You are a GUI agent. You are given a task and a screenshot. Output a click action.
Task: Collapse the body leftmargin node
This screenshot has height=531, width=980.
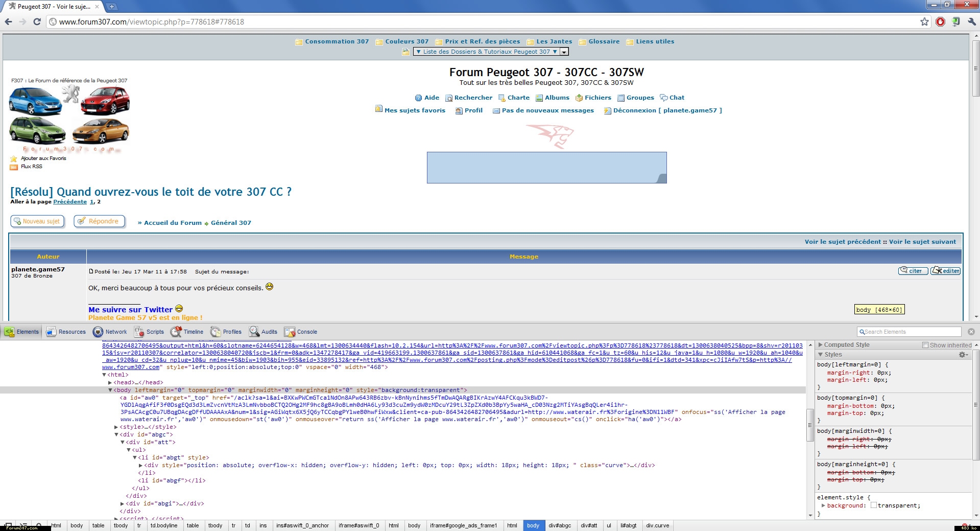coord(110,390)
